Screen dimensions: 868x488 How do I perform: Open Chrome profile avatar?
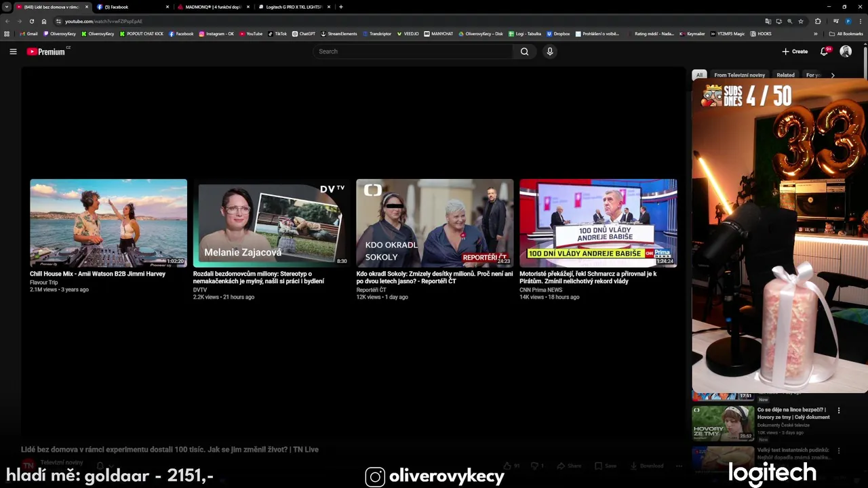click(848, 21)
